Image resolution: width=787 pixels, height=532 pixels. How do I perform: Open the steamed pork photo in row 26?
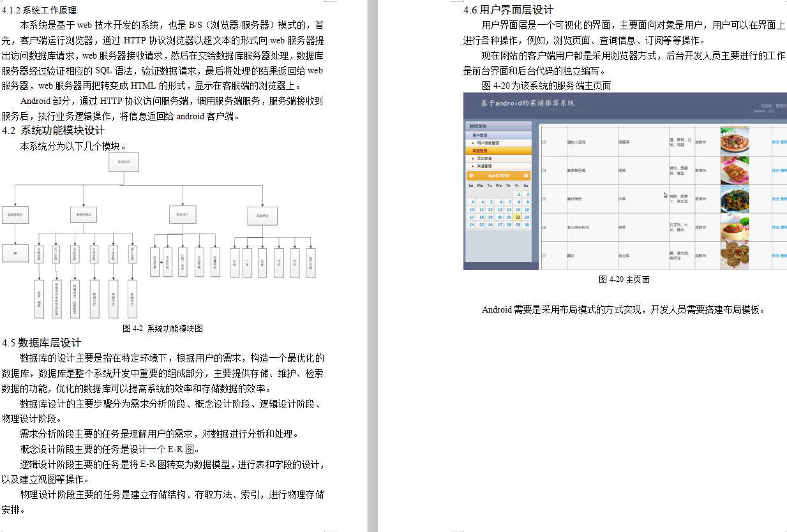(x=735, y=227)
